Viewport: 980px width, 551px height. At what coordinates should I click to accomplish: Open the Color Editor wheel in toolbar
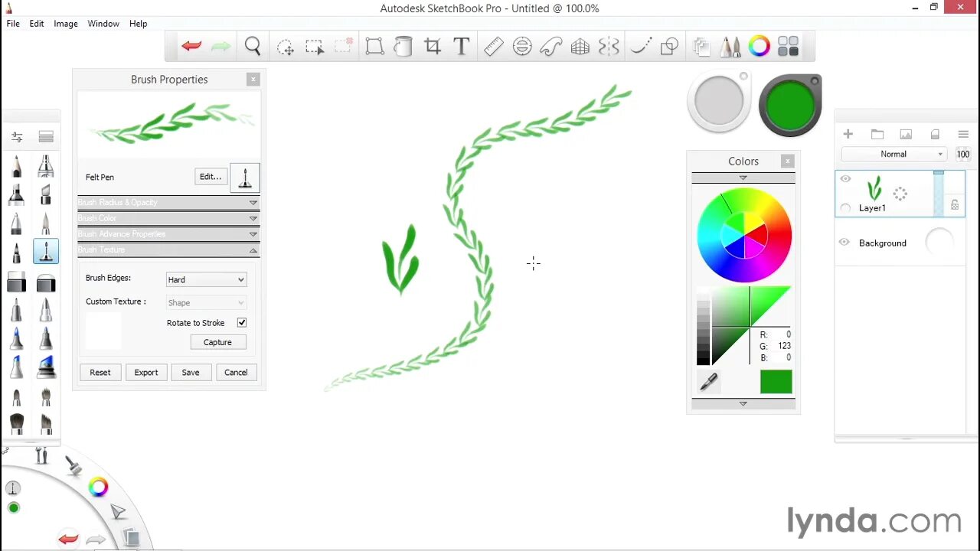tap(759, 47)
